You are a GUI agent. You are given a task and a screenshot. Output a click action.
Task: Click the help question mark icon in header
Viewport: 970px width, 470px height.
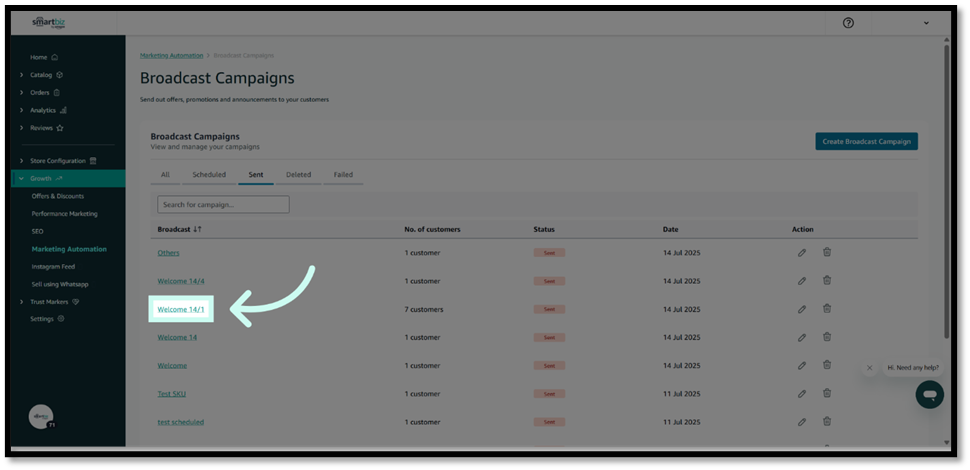coord(849,23)
